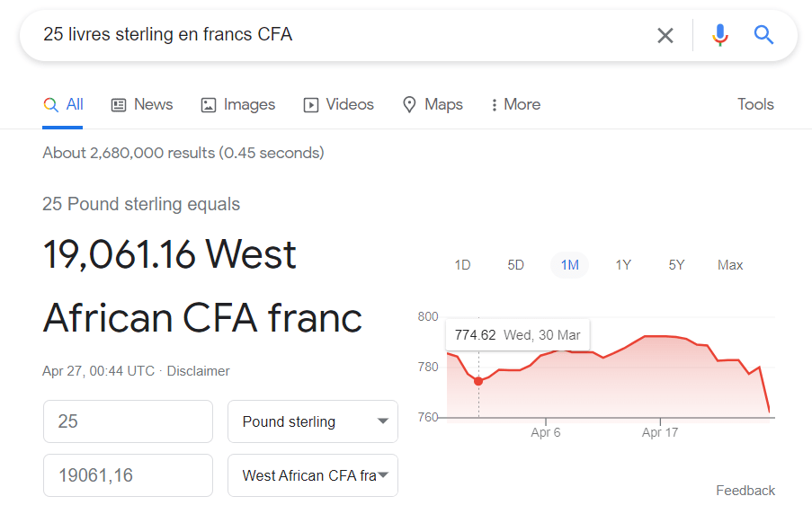Open the Pound sterling currency dropdown
The image size is (812, 514).
pyautogui.click(x=313, y=421)
